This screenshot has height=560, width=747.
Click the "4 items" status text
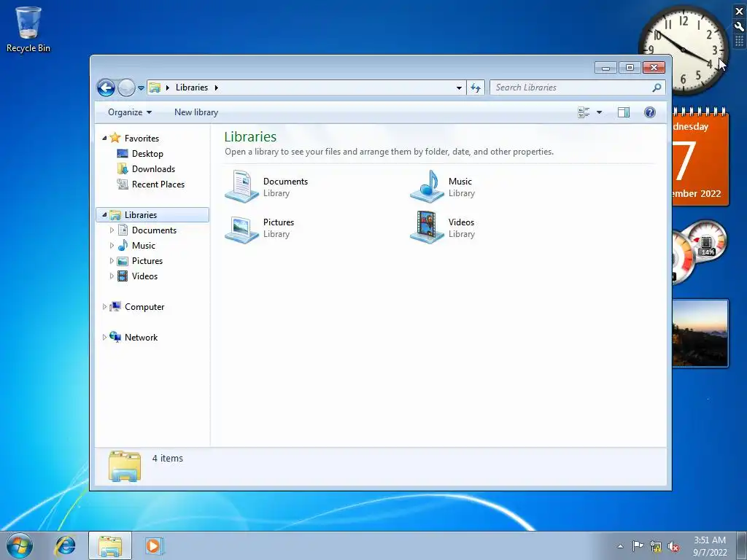[168, 458]
